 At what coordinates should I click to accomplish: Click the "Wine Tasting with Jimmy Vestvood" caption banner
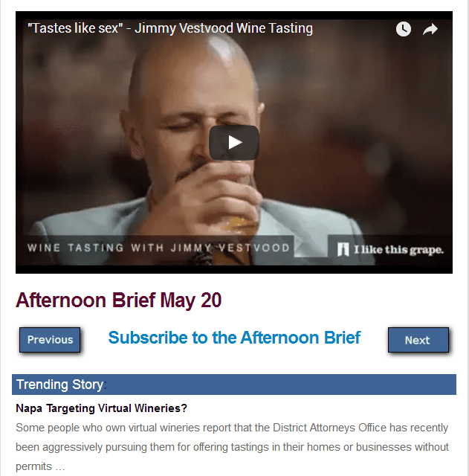(x=158, y=248)
